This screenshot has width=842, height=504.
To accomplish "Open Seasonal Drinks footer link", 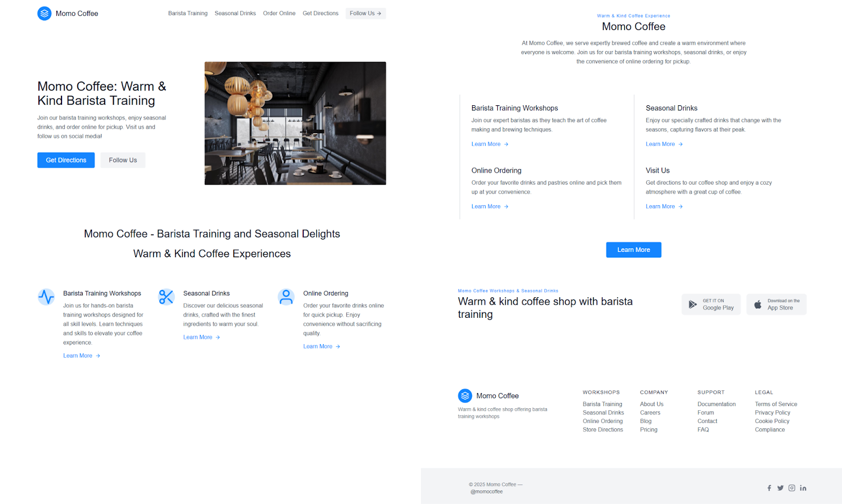I will pyautogui.click(x=603, y=412).
